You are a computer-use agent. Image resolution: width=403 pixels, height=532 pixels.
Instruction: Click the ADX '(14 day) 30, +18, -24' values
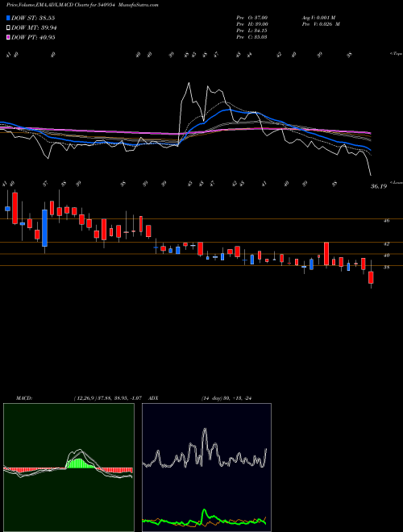point(226,398)
